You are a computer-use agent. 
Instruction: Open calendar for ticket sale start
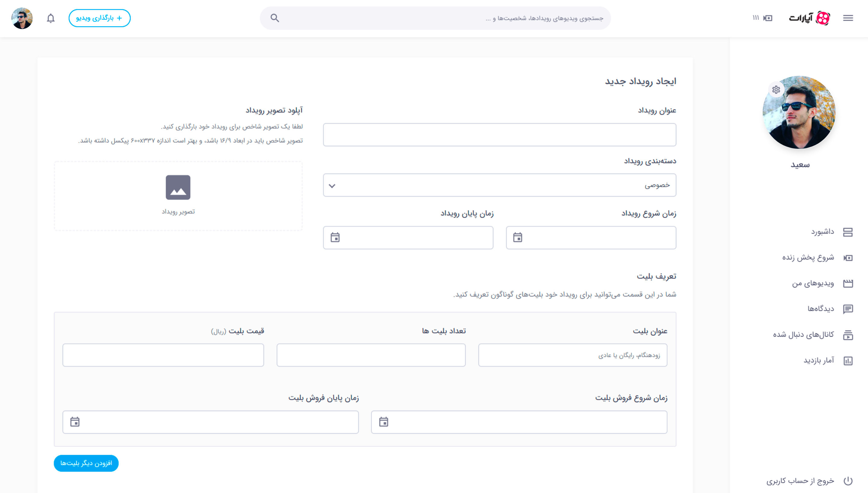(x=383, y=422)
